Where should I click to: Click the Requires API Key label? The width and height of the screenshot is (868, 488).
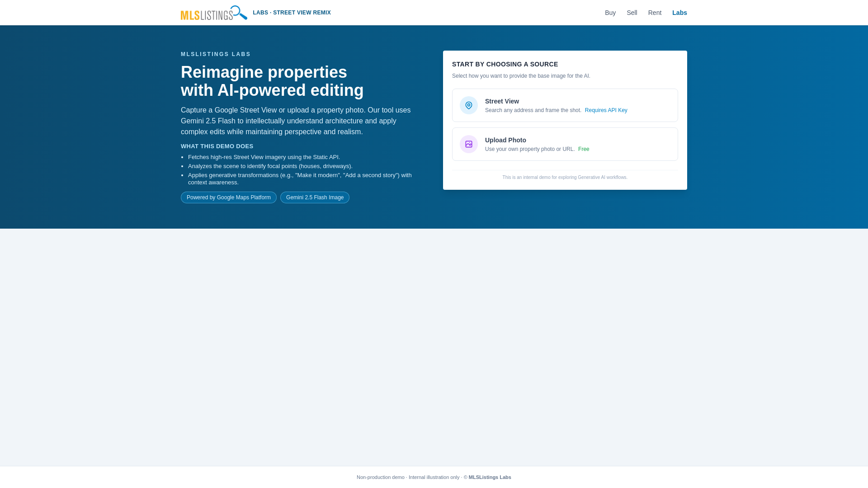(606, 110)
